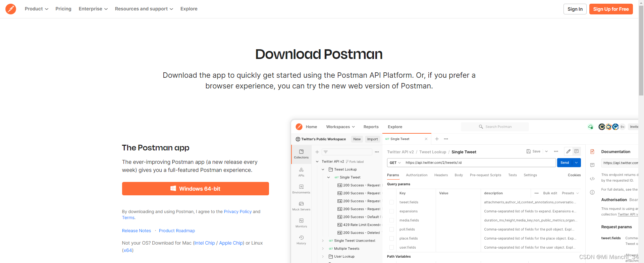The image size is (644, 263).
Task: Open Pricing in the top navigation
Action: pos(63,9)
